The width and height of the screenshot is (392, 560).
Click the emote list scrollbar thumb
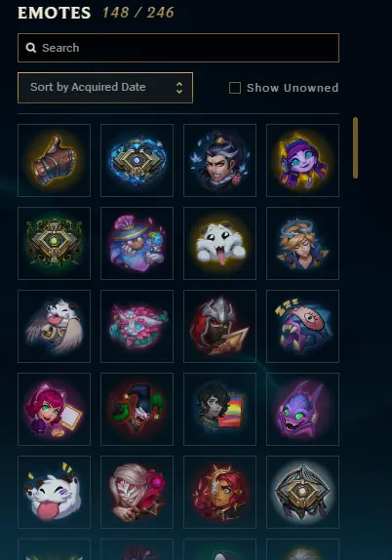coord(355,147)
